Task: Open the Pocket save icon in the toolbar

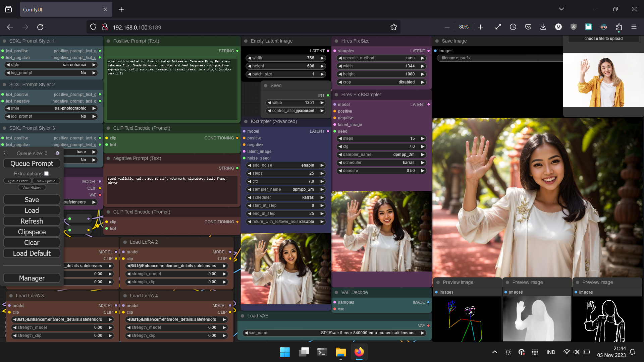Action: click(528, 27)
